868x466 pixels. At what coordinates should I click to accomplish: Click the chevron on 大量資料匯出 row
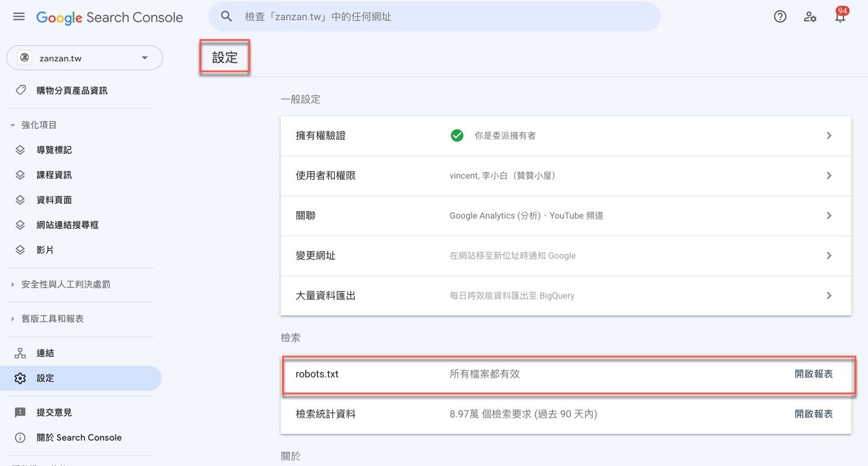829,296
